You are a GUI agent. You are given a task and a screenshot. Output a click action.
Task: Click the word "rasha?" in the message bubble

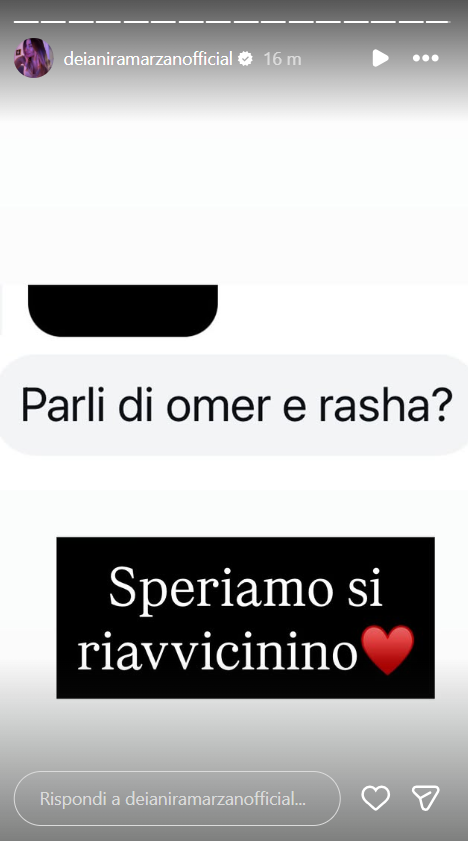pos(385,404)
